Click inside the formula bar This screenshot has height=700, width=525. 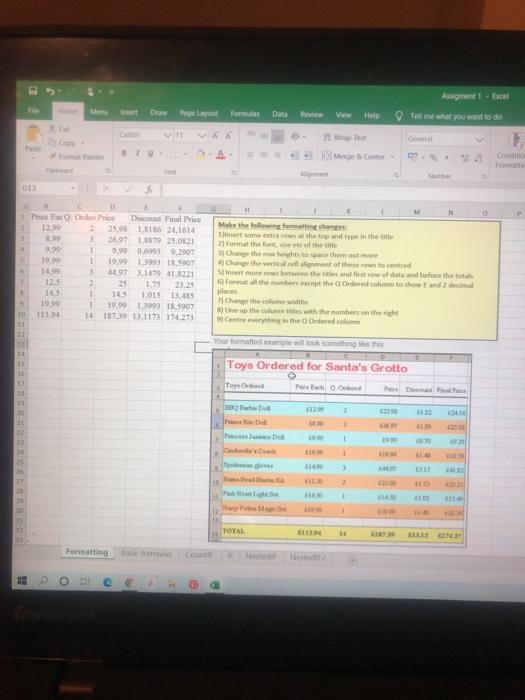(344, 191)
